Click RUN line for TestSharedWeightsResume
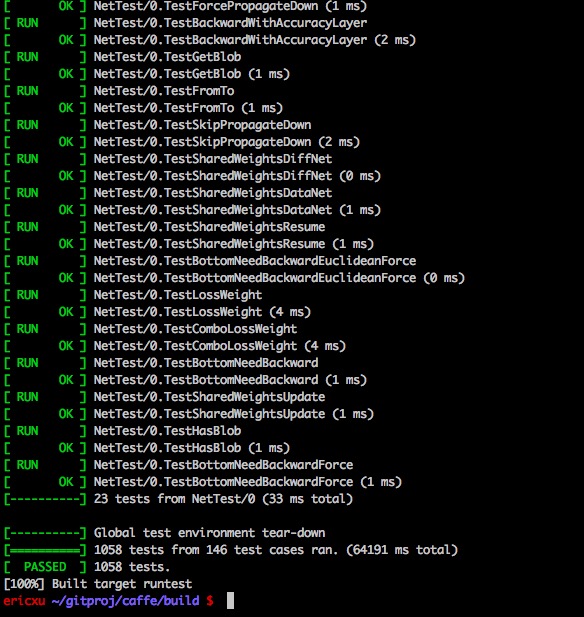Viewport: 584px width, 617px height. (x=164, y=227)
